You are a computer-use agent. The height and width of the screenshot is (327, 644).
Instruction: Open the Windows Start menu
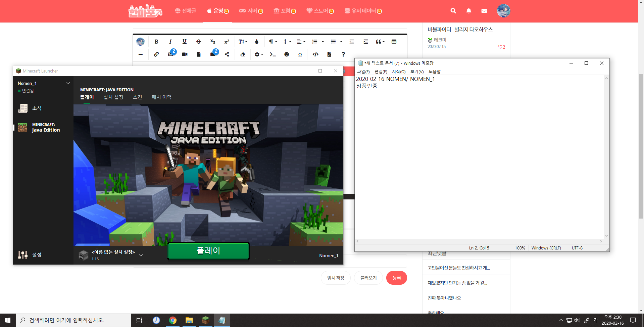point(8,320)
